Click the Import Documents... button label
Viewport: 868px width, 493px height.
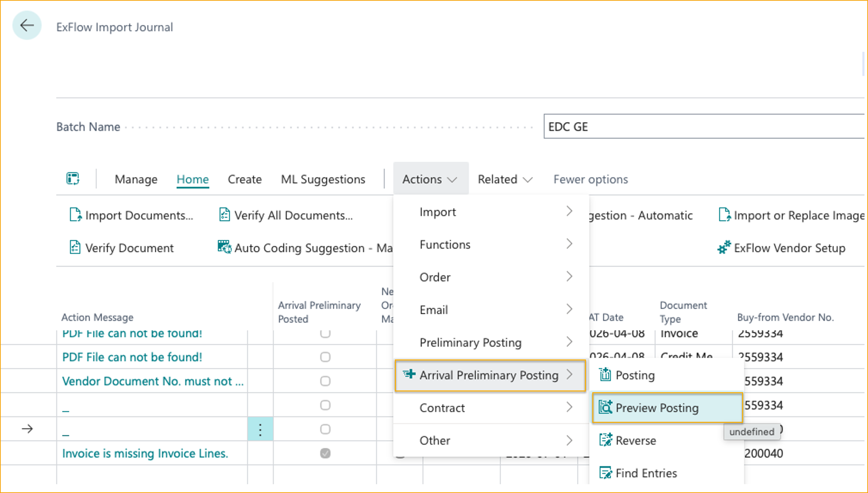point(139,215)
